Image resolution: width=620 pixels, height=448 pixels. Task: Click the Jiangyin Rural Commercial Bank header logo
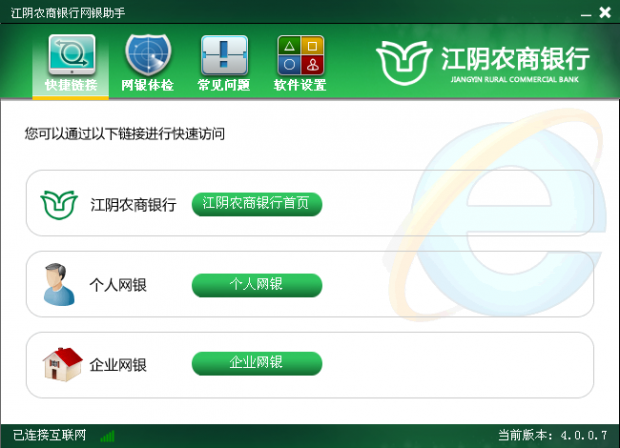coord(483,62)
